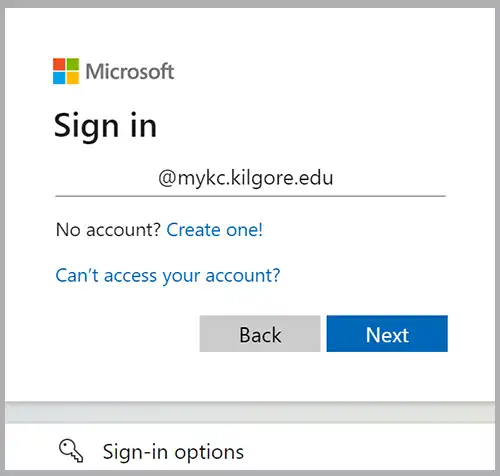Focus the email address input field
The height and width of the screenshot is (476, 500).
point(250,178)
